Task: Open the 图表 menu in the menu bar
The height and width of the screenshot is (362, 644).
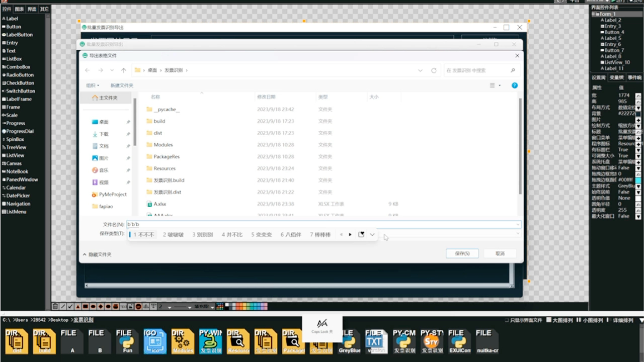Action: tap(19, 9)
